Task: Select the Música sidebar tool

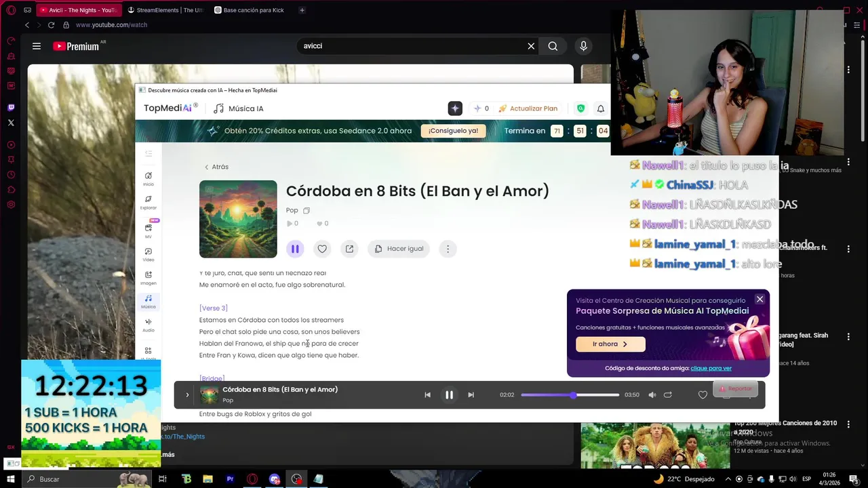Action: [149, 302]
